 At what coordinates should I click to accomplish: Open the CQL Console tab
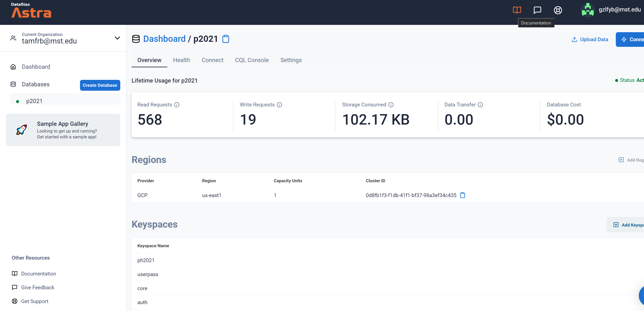click(252, 60)
